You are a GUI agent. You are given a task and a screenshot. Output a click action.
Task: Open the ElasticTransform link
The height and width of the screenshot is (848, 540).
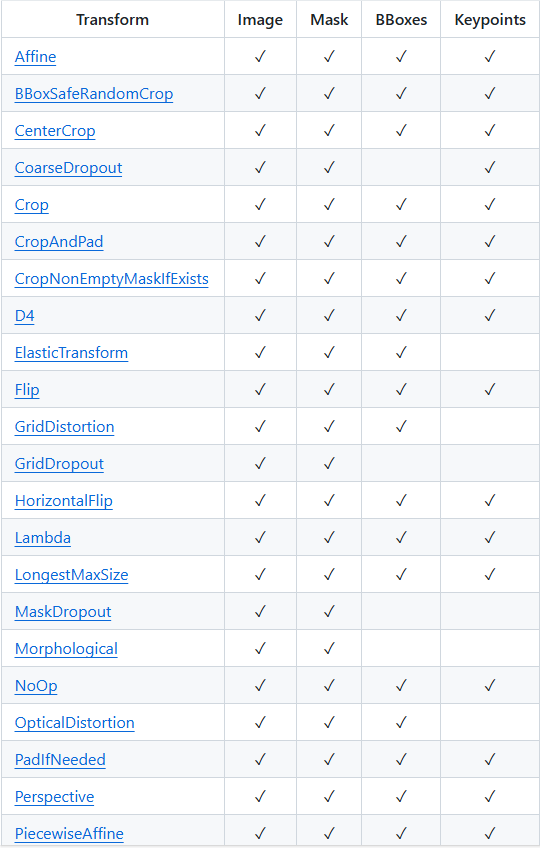(71, 353)
